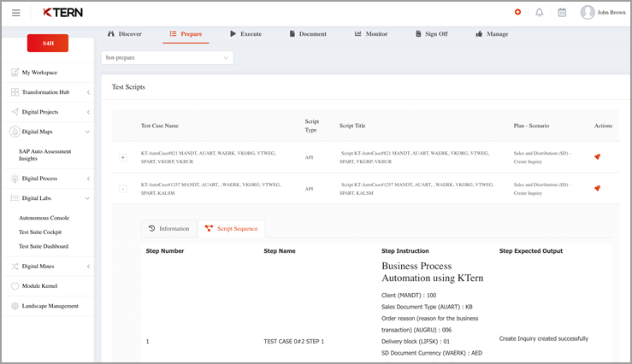
Task: Click the Digital Mines shuffle icon
Action: tap(15, 266)
